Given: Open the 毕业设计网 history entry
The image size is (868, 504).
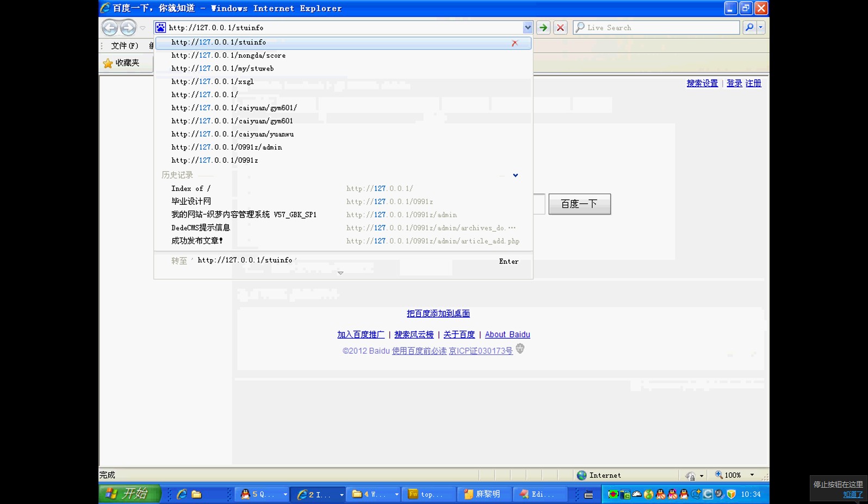Looking at the screenshot, I should [x=343, y=202].
